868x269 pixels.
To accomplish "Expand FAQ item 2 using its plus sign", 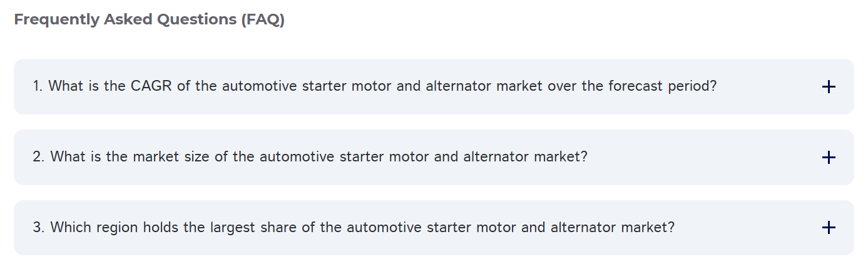I will click(828, 157).
